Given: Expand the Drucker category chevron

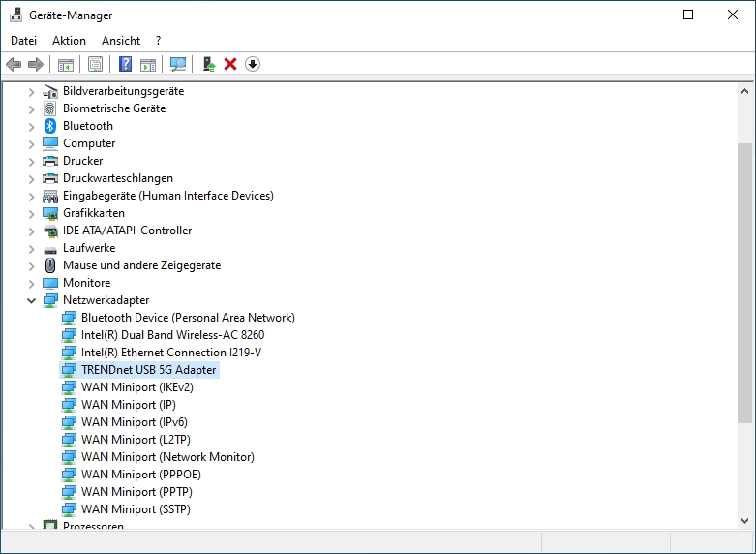Looking at the screenshot, I should pos(31,161).
